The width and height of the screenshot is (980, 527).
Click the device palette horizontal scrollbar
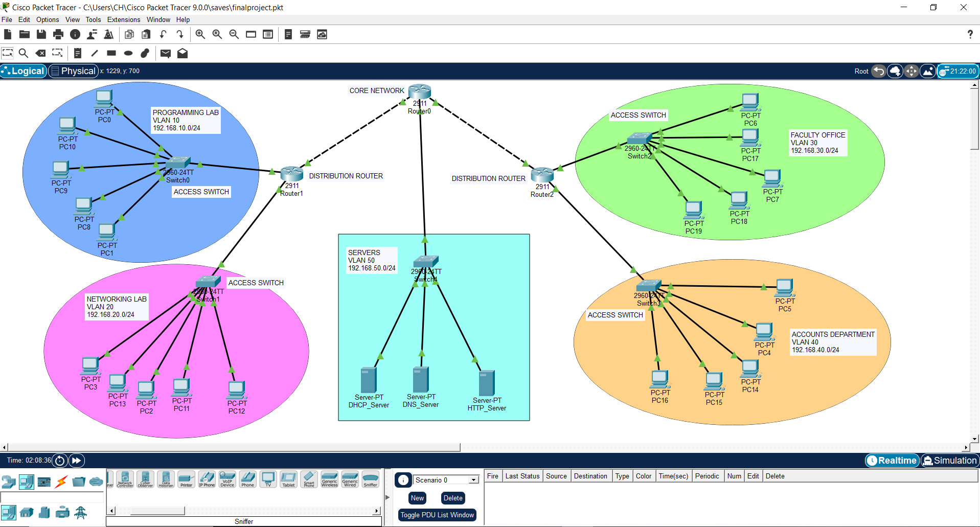(157, 511)
